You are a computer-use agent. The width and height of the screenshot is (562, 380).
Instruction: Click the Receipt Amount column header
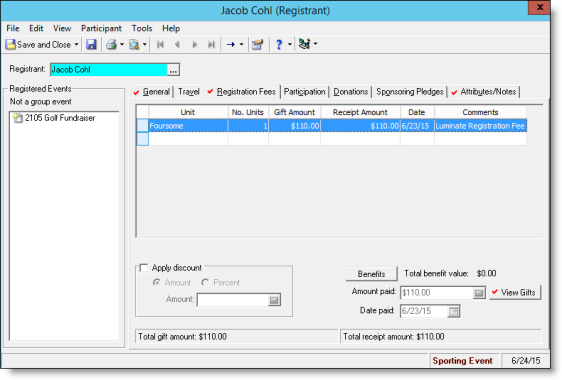pos(360,112)
